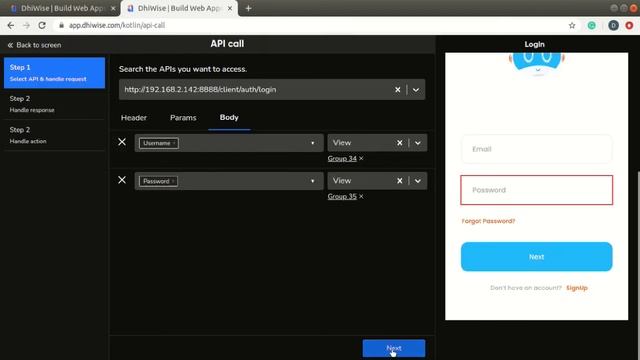
Task: Expand the Password key dropdown
Action: pos(313,181)
